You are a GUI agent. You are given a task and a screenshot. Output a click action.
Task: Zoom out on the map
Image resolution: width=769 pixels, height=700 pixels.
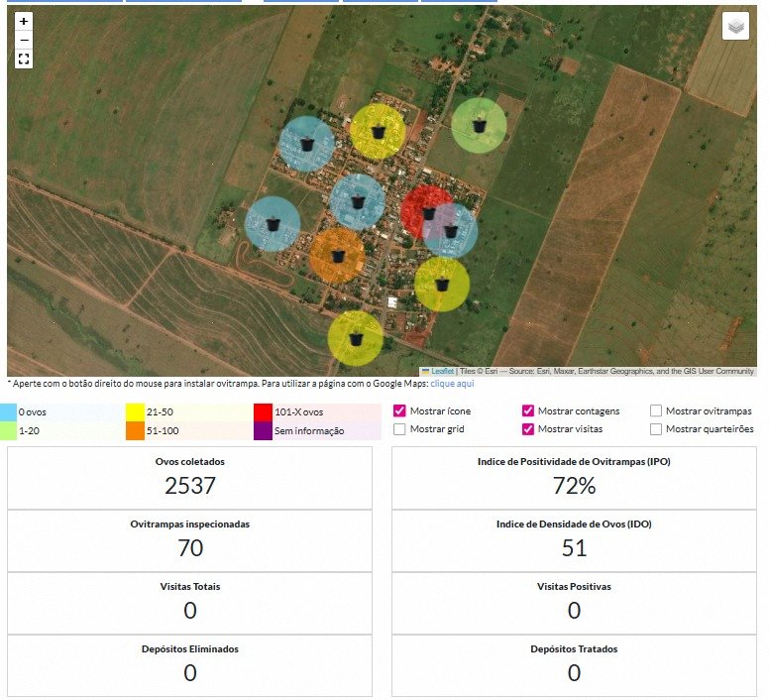pyautogui.click(x=24, y=40)
